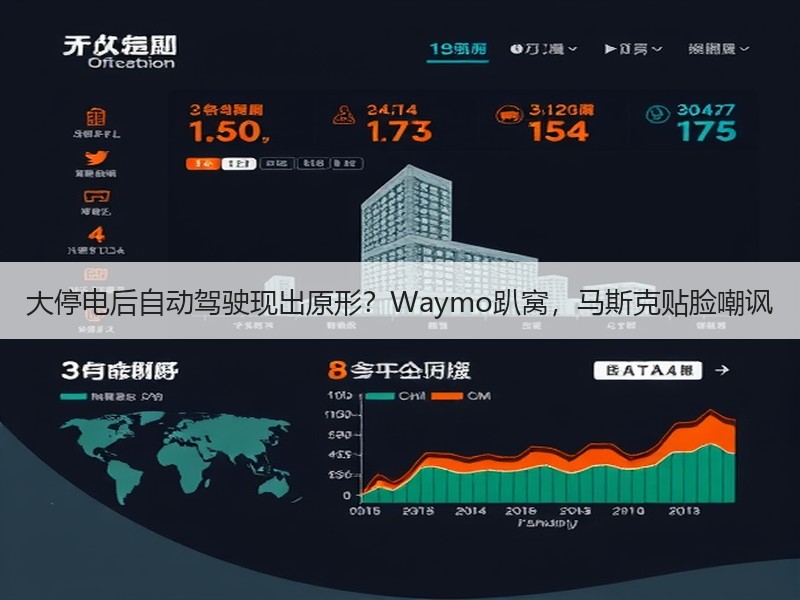Select the middle outlined filter pill
800x600 pixels.
(313, 164)
